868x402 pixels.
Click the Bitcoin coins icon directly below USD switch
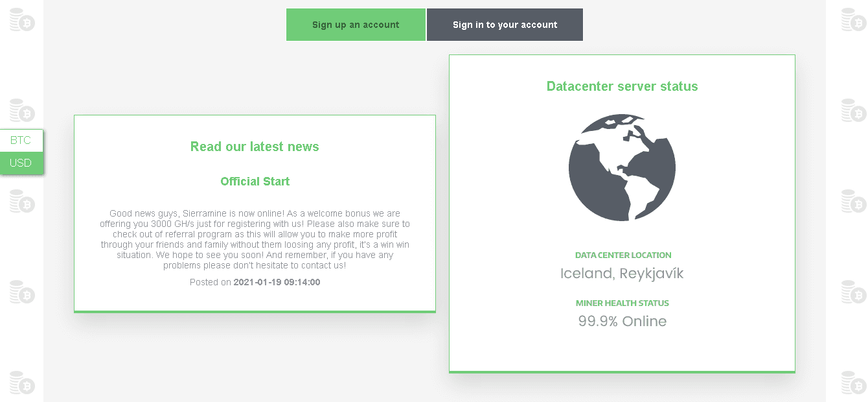(x=21, y=201)
